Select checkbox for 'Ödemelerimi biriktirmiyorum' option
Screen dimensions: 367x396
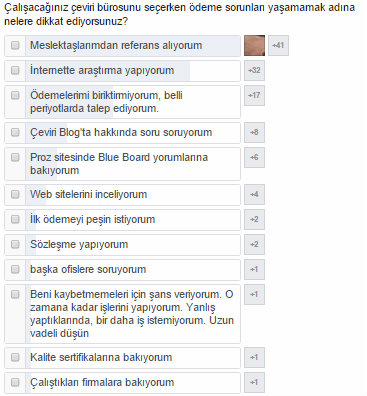coord(15,95)
